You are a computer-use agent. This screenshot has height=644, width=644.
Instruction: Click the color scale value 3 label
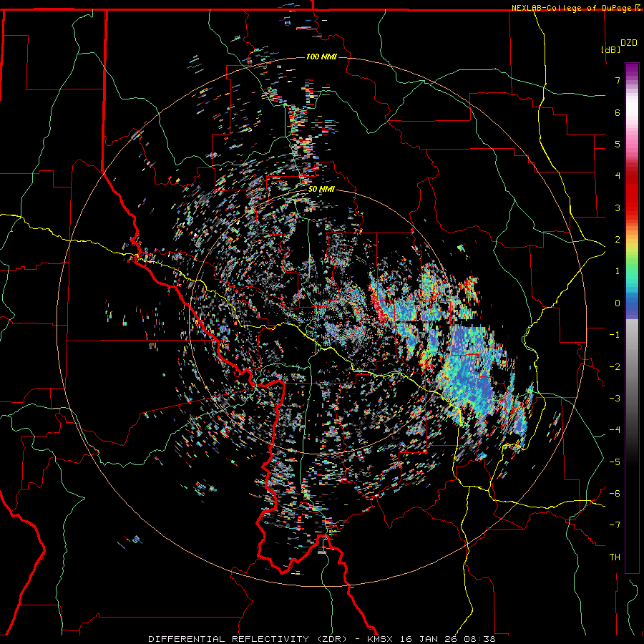618,208
